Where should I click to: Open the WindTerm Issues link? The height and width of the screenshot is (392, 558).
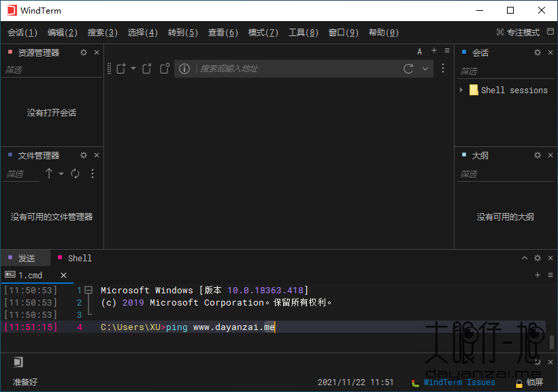[x=459, y=382]
